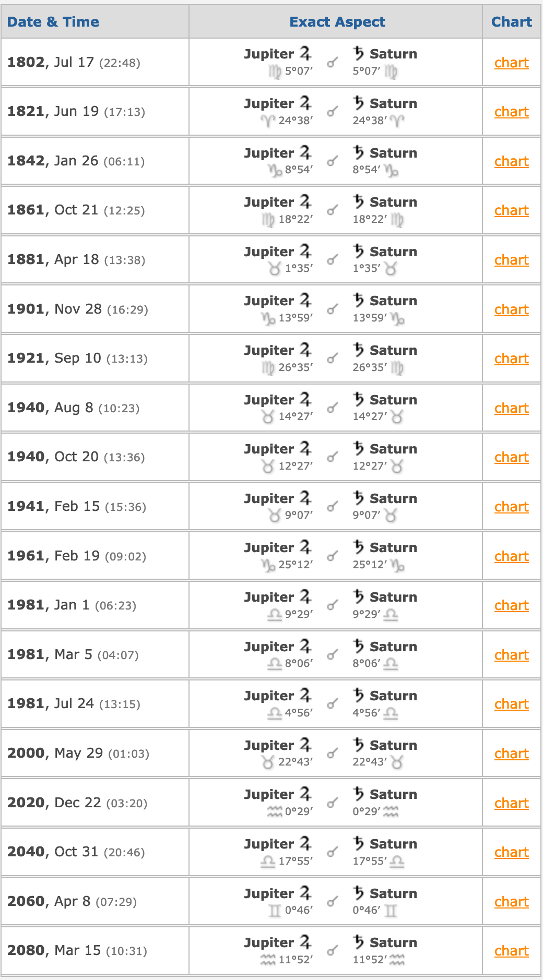
Task: Click the Date & Time column header
Action: (53, 22)
